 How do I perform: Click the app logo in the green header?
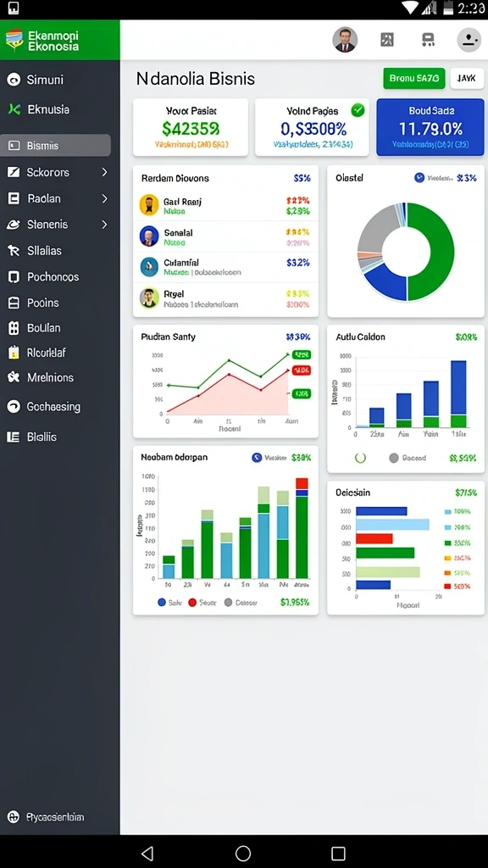pos(14,40)
